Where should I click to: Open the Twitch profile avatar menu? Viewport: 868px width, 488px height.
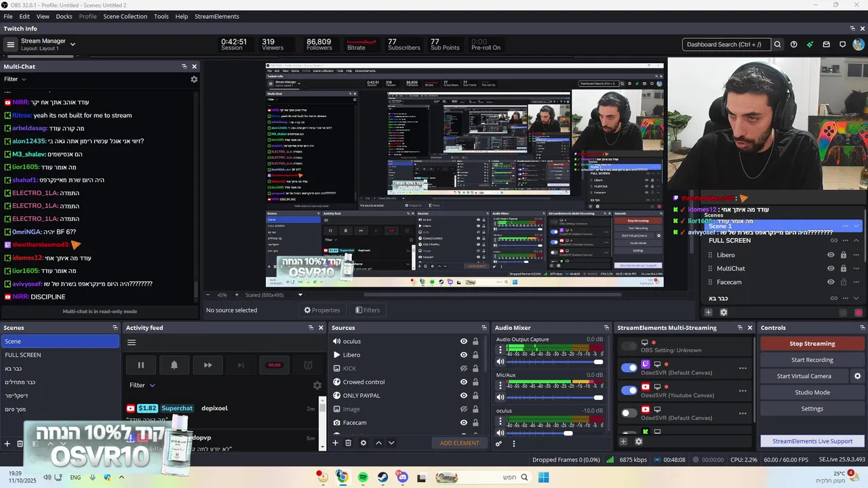pyautogui.click(x=859, y=45)
